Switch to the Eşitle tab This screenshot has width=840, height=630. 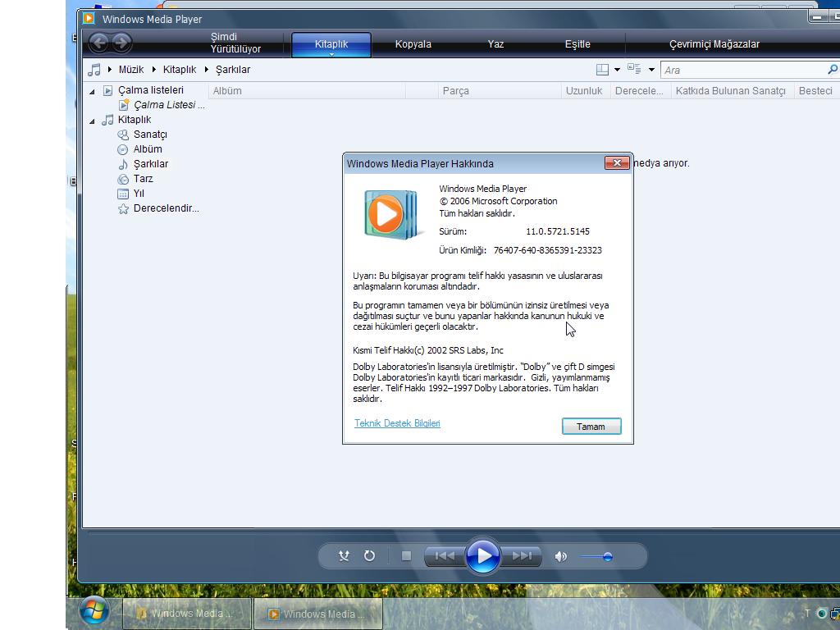pyautogui.click(x=577, y=44)
